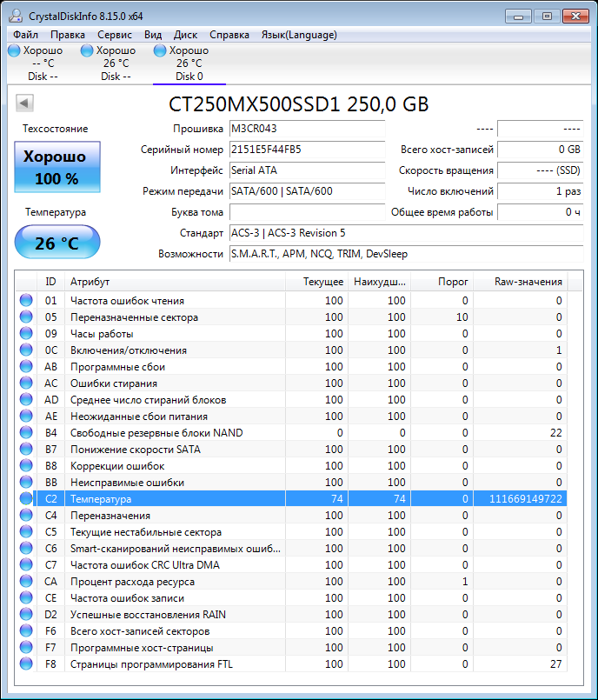Click status orb beside ID C7

click(x=26, y=564)
